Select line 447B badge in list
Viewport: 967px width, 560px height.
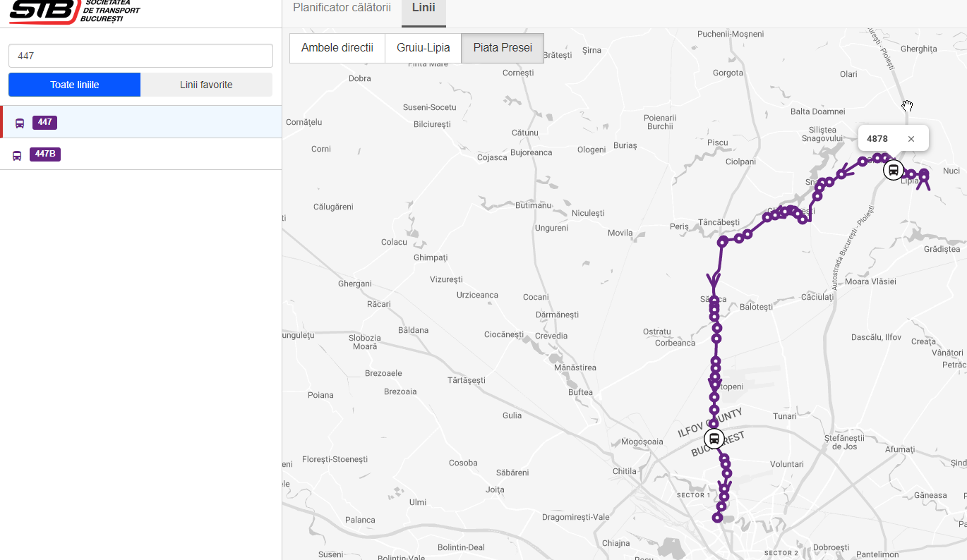[x=45, y=154]
